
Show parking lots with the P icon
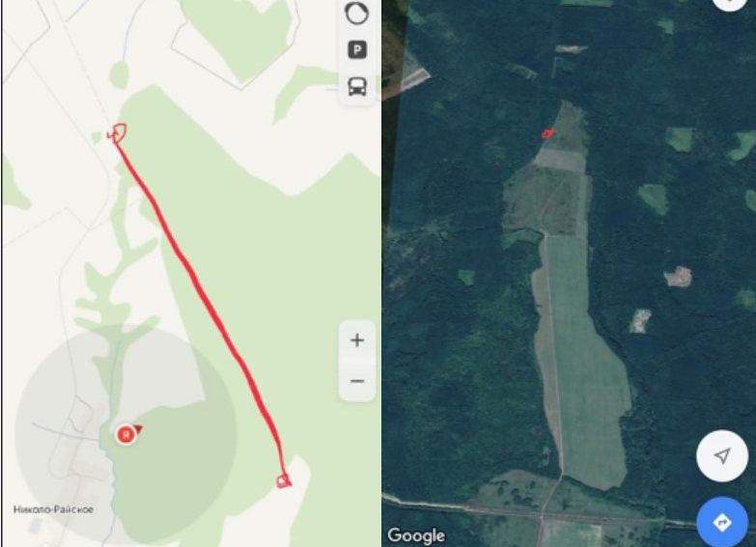pos(357,49)
